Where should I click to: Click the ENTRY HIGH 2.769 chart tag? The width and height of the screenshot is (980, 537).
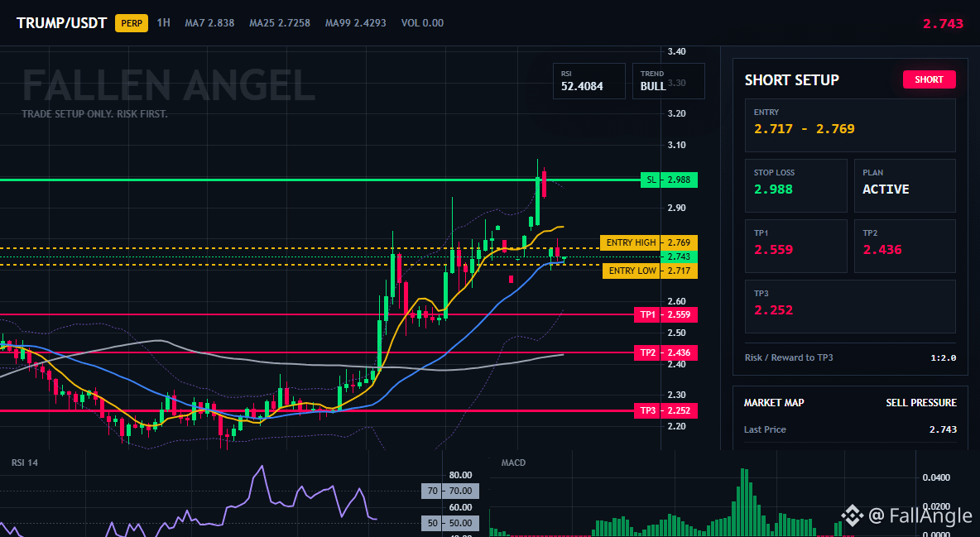click(x=649, y=242)
